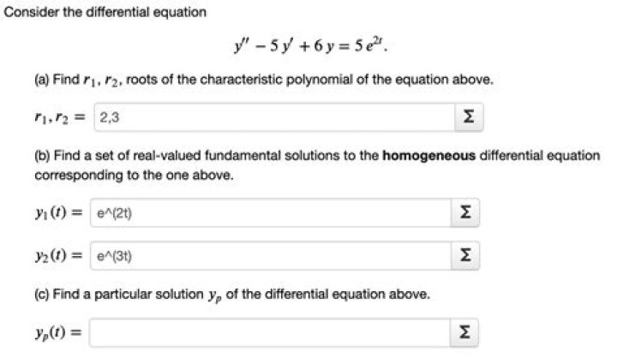The width and height of the screenshot is (617, 364).
Task: Click part (c) particular solution instruction
Action: (232, 295)
